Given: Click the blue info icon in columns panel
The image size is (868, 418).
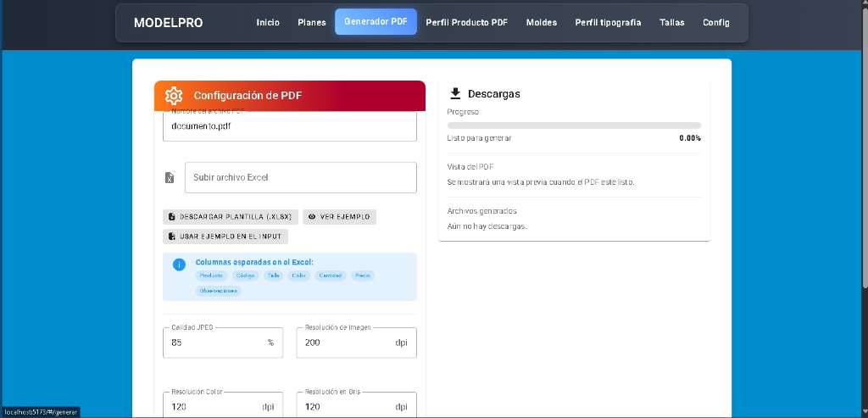Looking at the screenshot, I should 179,265.
